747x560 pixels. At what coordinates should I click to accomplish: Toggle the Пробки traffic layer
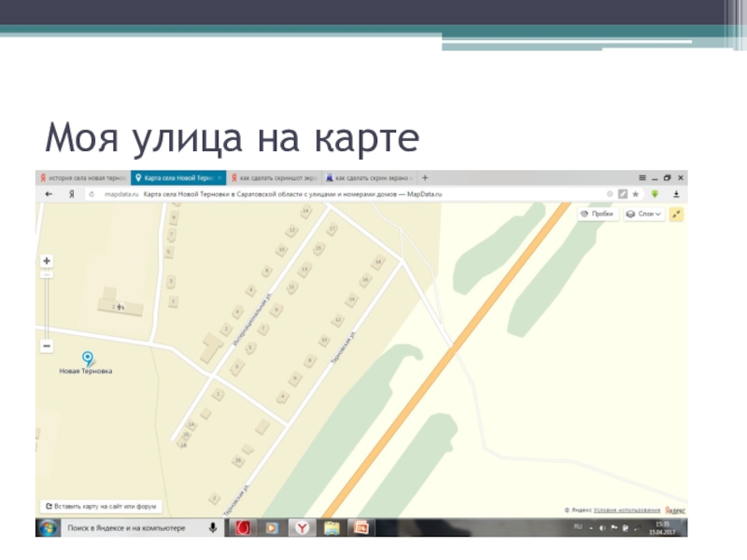(597, 214)
